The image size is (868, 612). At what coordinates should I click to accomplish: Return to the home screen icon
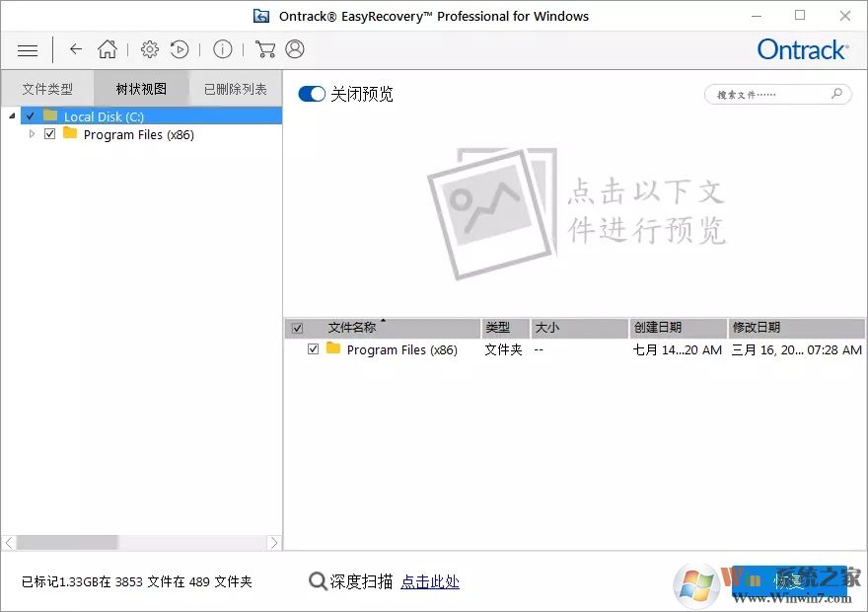pos(108,49)
